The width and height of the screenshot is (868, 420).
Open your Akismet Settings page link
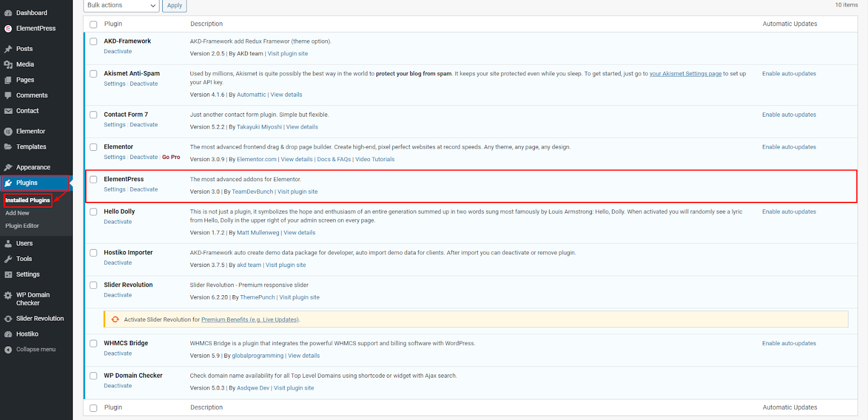pyautogui.click(x=686, y=74)
